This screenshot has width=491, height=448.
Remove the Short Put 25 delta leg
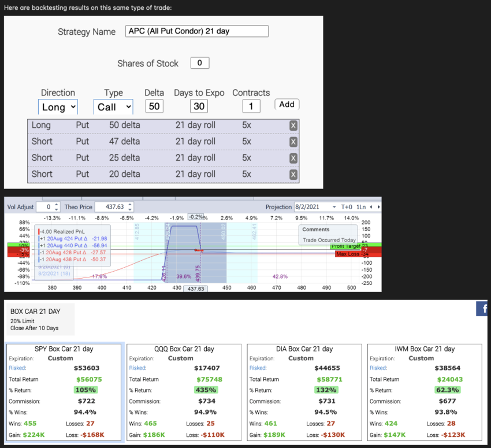(293, 158)
